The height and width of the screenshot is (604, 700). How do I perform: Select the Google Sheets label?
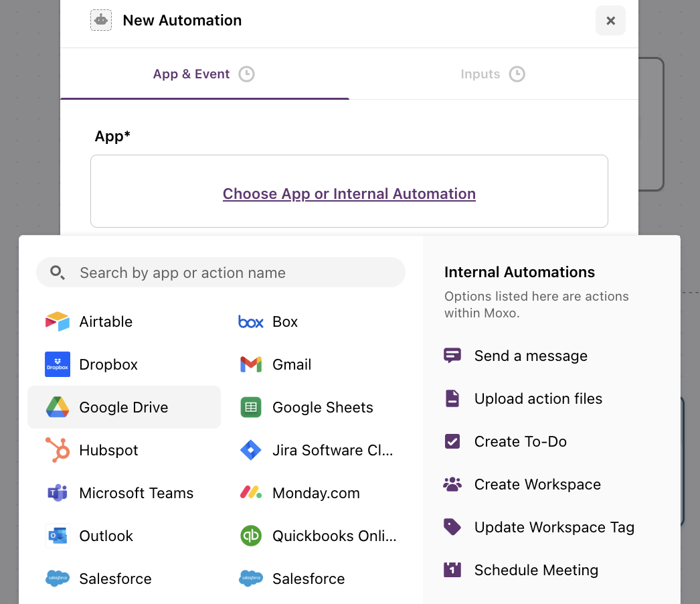coord(323,407)
